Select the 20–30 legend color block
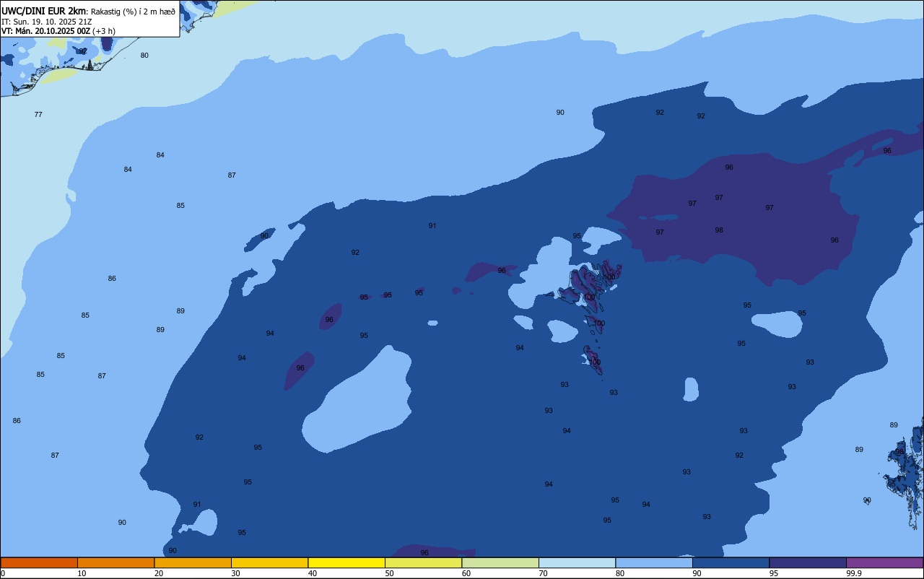924x579 pixels. point(193,562)
